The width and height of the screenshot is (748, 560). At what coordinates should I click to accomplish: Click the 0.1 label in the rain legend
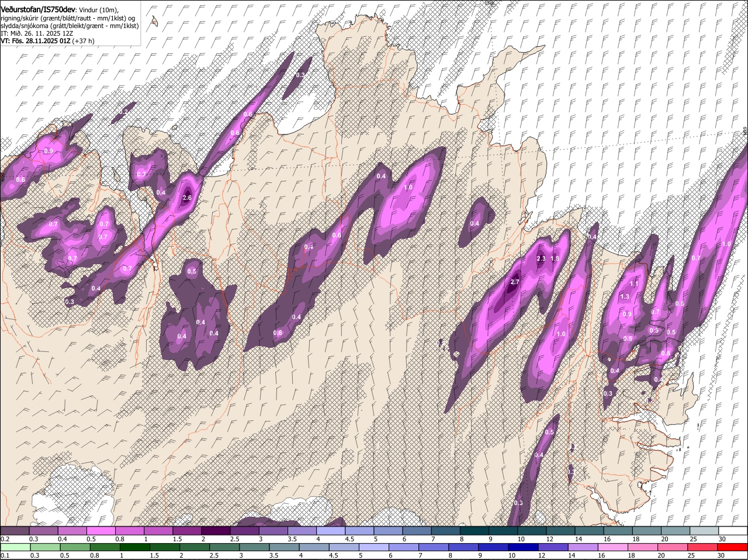(5, 555)
